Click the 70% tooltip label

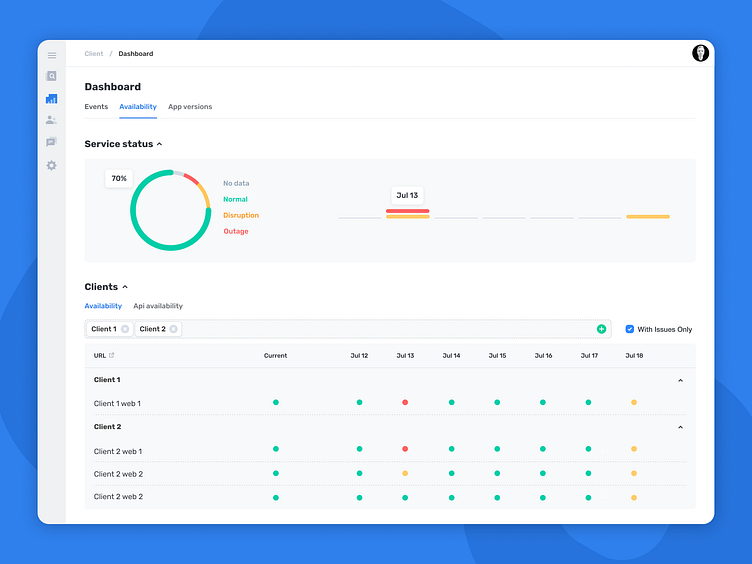point(119,178)
